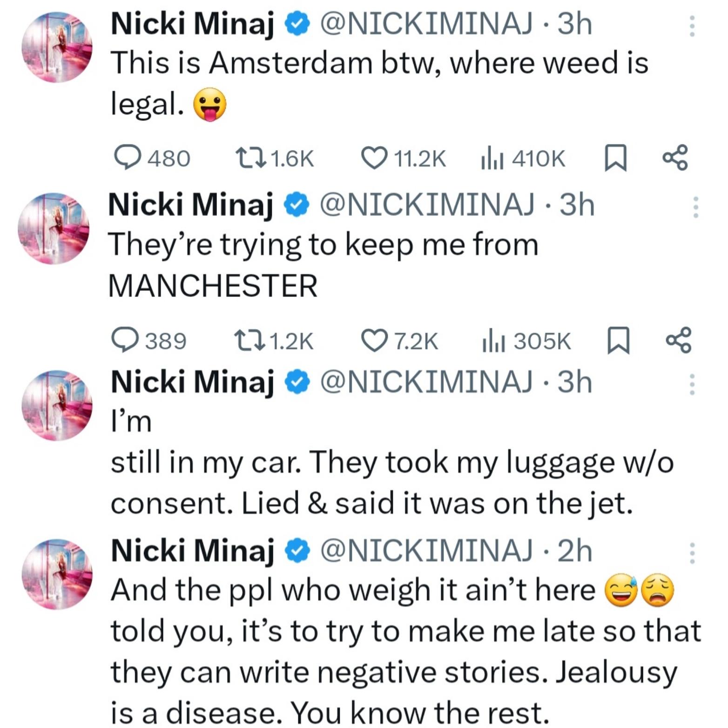Bookmark the Amsterdam weed tweet
Image resolution: width=728 pixels, height=728 pixels.
coord(615,158)
